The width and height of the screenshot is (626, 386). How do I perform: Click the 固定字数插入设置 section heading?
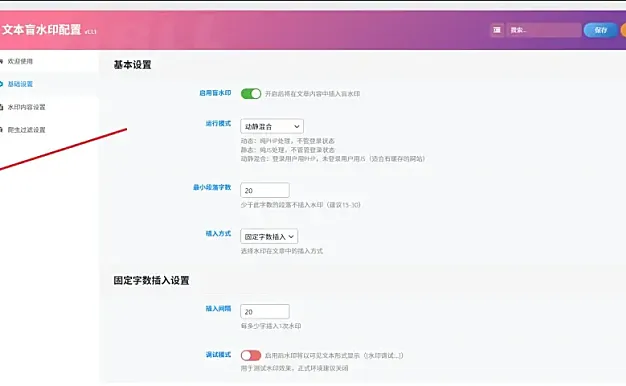coord(151,280)
